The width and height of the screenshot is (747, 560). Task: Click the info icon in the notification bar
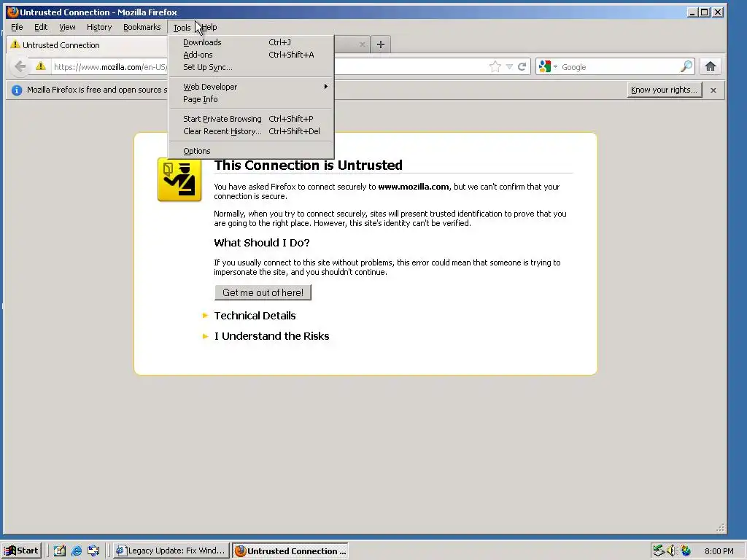(x=17, y=90)
